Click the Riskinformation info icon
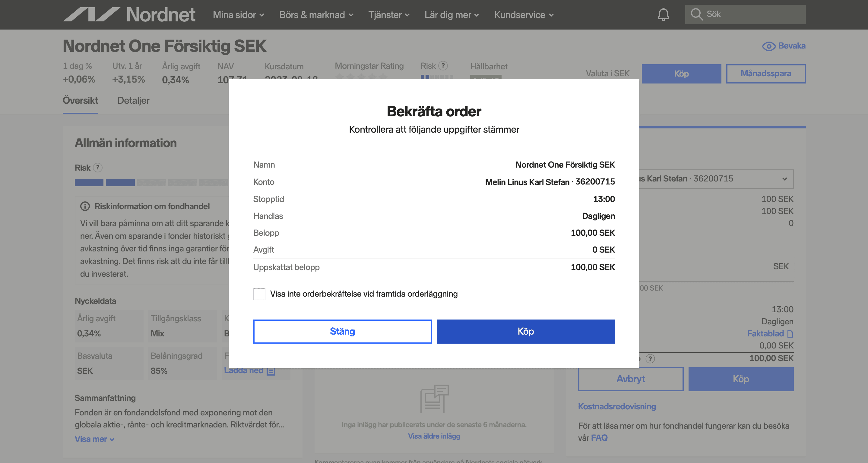The width and height of the screenshot is (868, 463). coord(85,206)
